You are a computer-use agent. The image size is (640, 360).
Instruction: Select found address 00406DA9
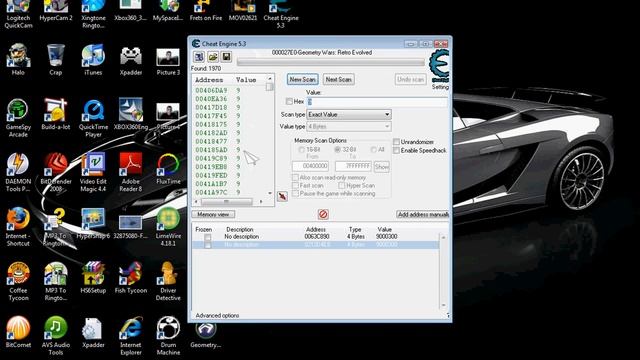tap(211, 90)
